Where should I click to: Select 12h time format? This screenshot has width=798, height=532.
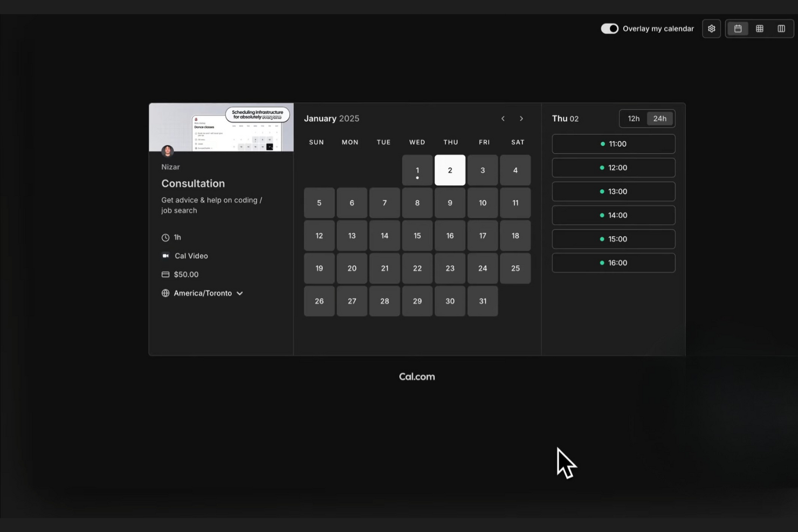[x=634, y=119]
